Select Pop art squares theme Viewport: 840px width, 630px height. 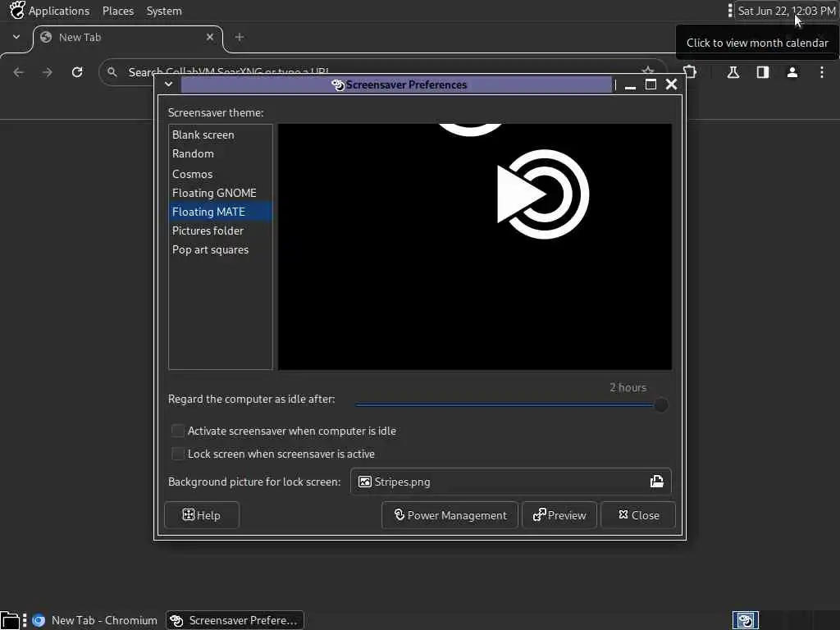(221, 249)
